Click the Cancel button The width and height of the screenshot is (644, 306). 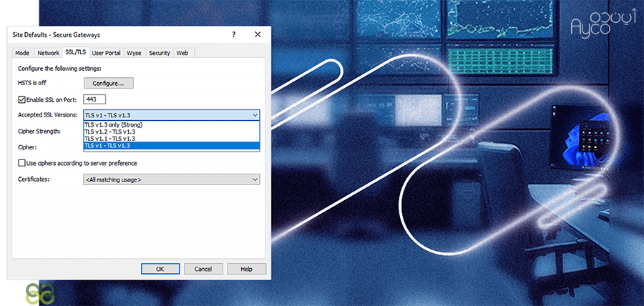(x=203, y=269)
